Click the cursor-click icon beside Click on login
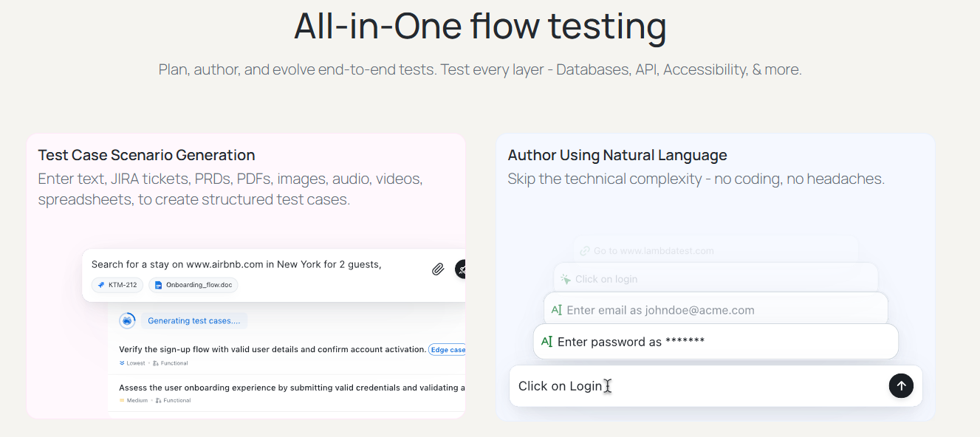This screenshot has height=437, width=980. pyautogui.click(x=566, y=279)
